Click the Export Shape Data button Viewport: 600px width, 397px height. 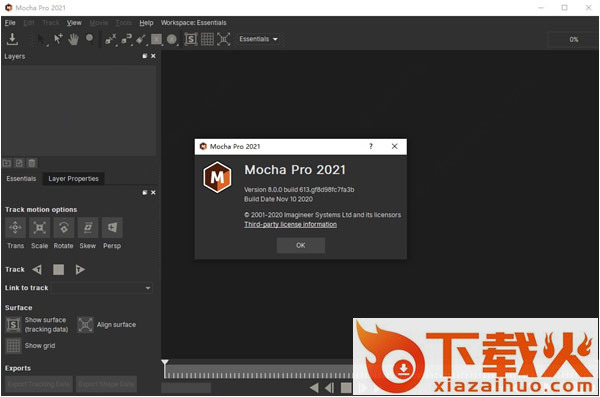click(x=106, y=384)
